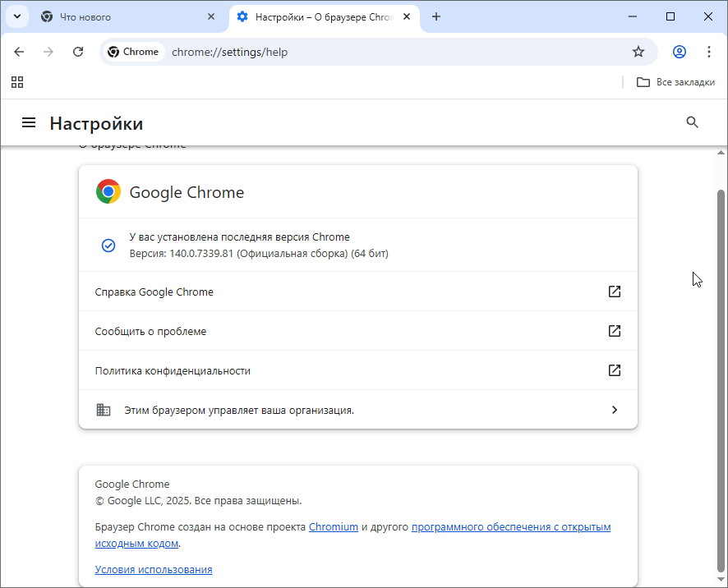The image size is (728, 588).
Task: Bookmark this page with star icon
Action: tap(638, 52)
